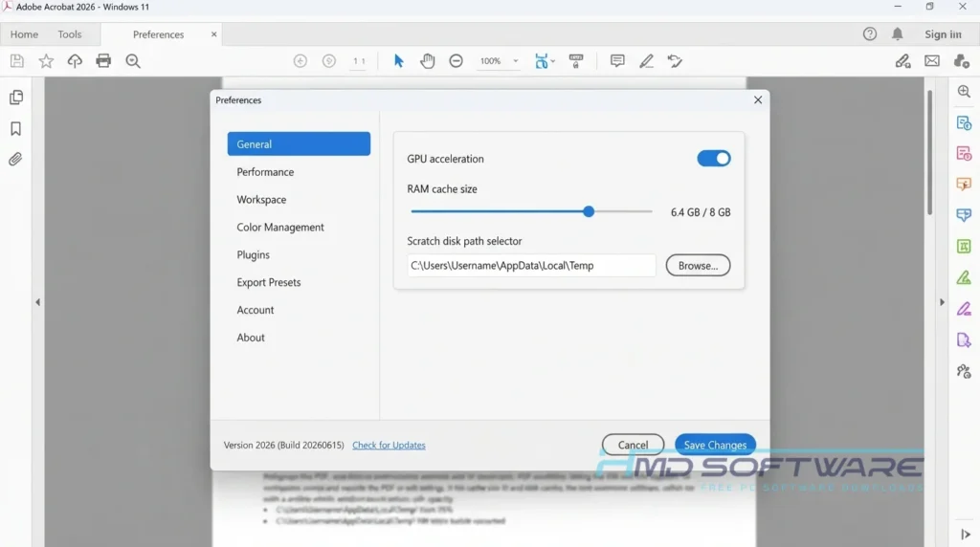Open the page thumbnails panel icon
This screenshot has height=547, width=980.
click(16, 98)
